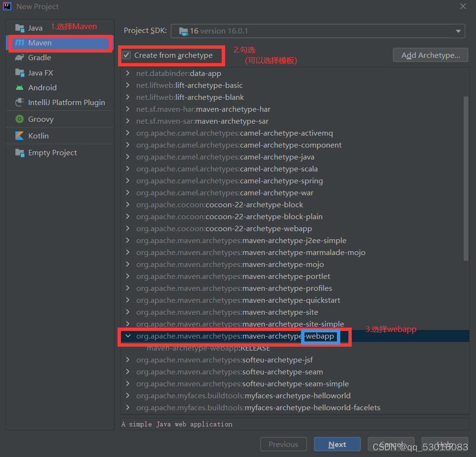The width and height of the screenshot is (476, 457).
Task: Expand myfaces-archetype-helloworld node
Action: coord(128,396)
